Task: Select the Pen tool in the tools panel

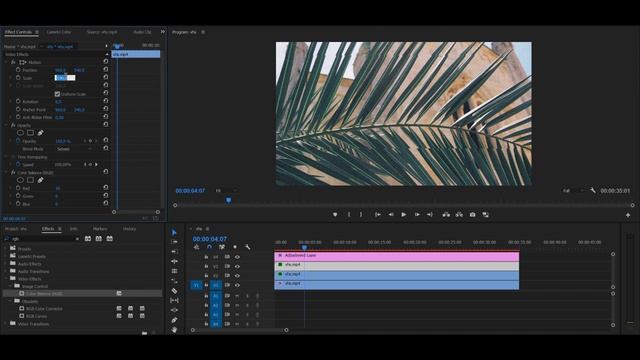Action: click(174, 320)
